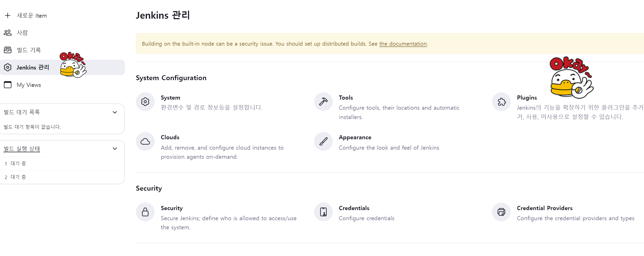Open the Plugins management title
The width and height of the screenshot is (644, 256).
click(x=527, y=98)
